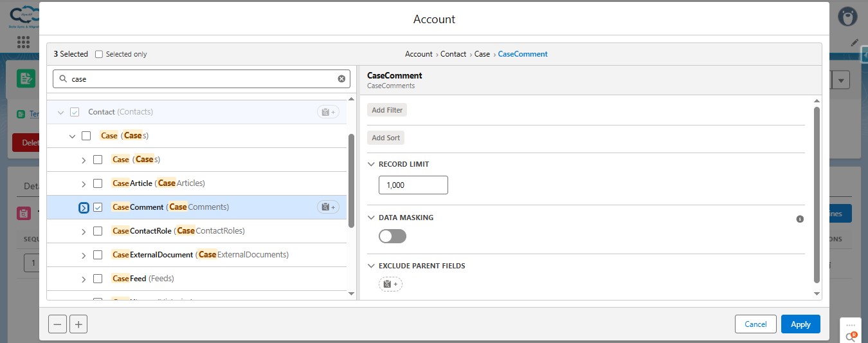The height and width of the screenshot is (343, 868).
Task: Collapse the Exclude Parent Fields section
Action: pos(371,266)
